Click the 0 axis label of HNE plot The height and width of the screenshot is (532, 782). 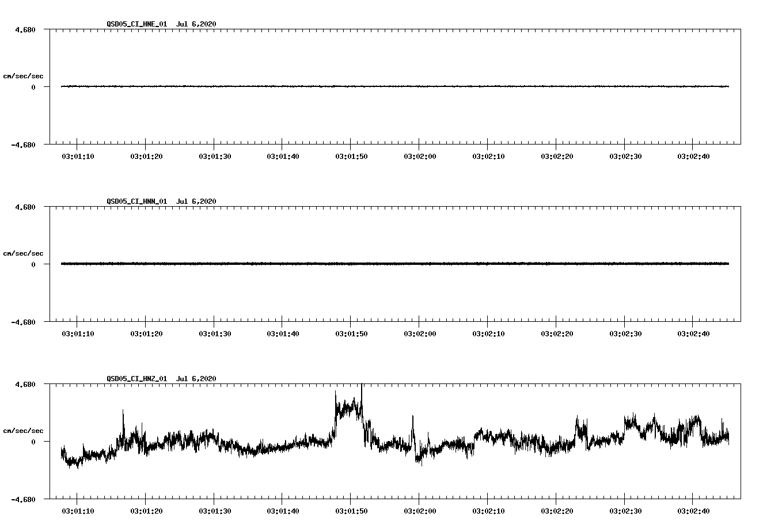coord(33,87)
